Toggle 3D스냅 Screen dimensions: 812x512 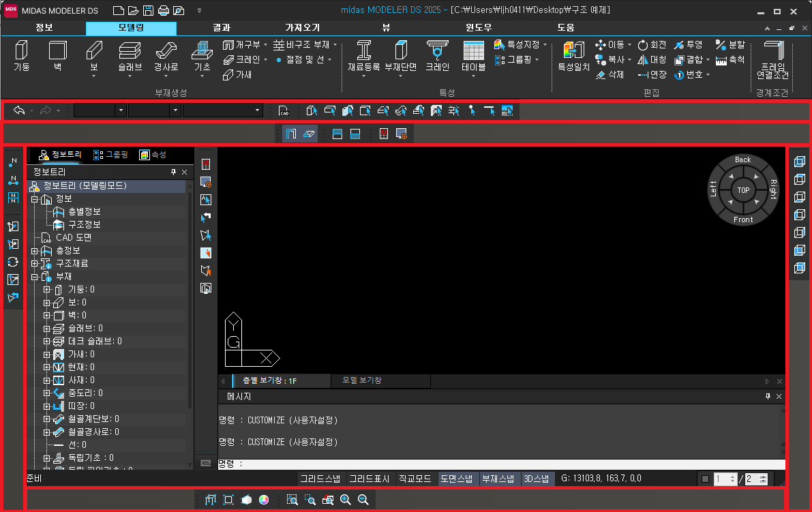click(536, 479)
